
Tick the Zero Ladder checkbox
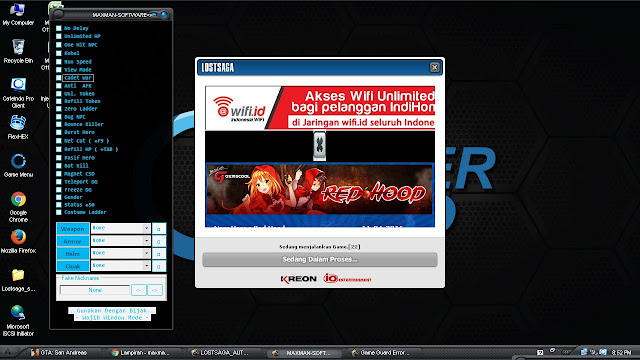59,109
